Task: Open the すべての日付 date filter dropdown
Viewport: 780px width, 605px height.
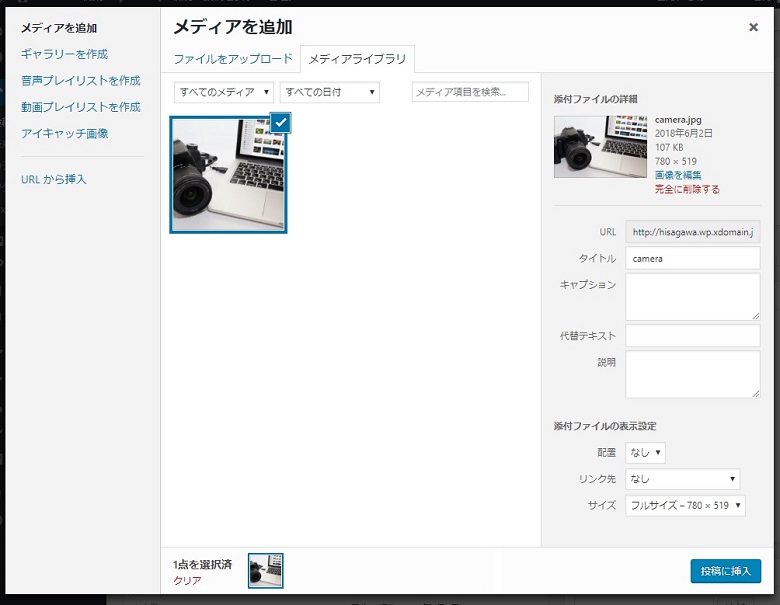Action: 329,92
